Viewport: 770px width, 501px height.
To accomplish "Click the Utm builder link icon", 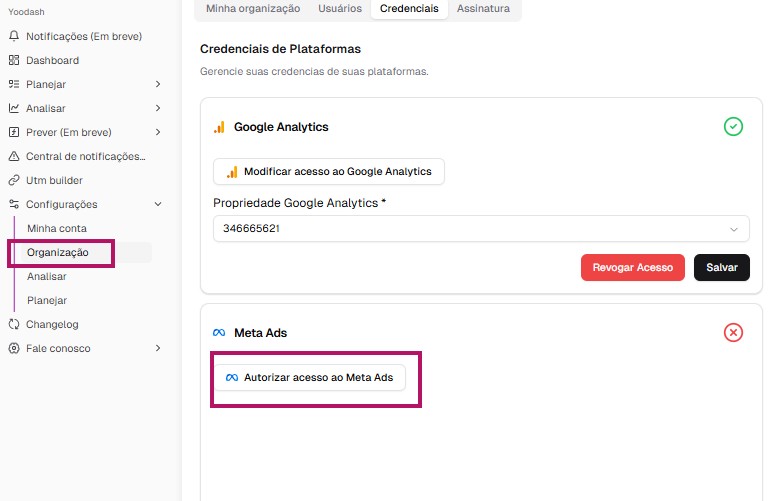I will pyautogui.click(x=14, y=180).
